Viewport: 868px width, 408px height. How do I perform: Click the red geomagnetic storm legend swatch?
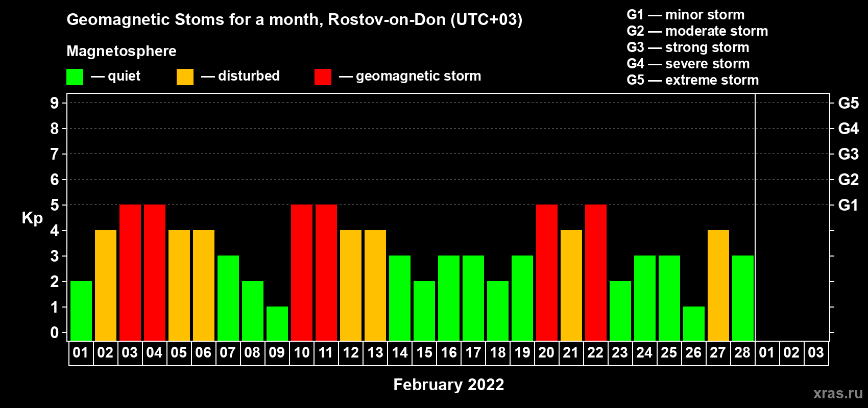click(323, 77)
